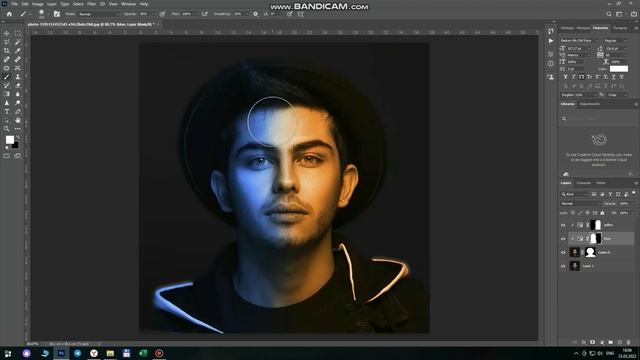The height and width of the screenshot is (360, 640).
Task: Delete layer trash icon
Action: 629,342
